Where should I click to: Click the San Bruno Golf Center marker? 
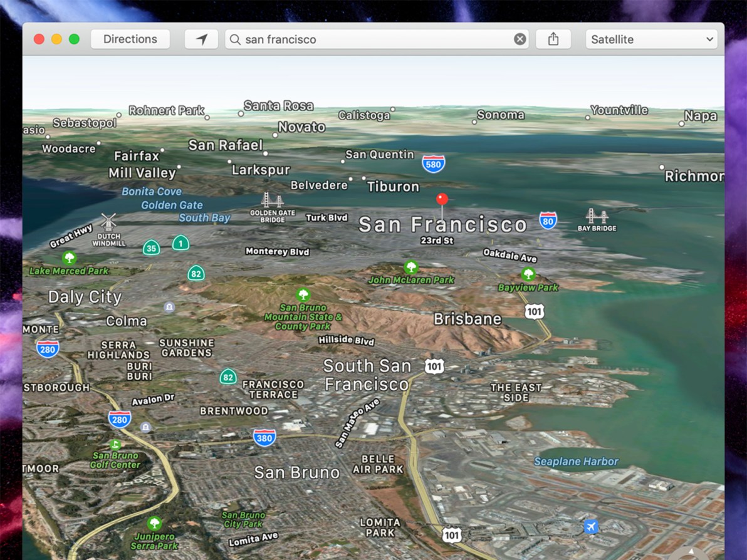pos(115,446)
